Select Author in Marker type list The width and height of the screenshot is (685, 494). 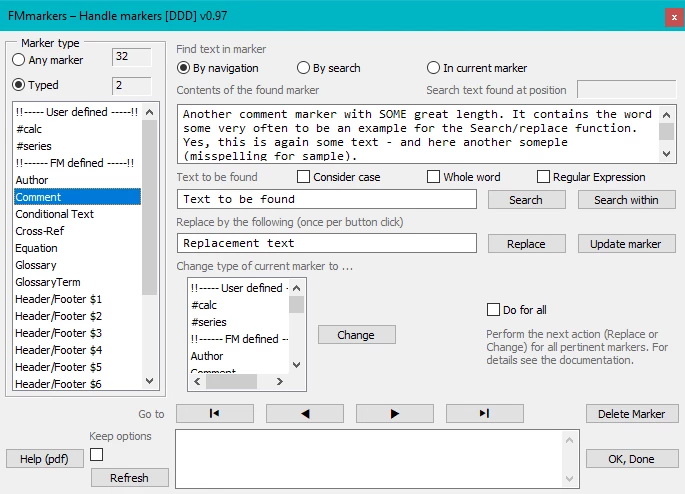(x=77, y=180)
